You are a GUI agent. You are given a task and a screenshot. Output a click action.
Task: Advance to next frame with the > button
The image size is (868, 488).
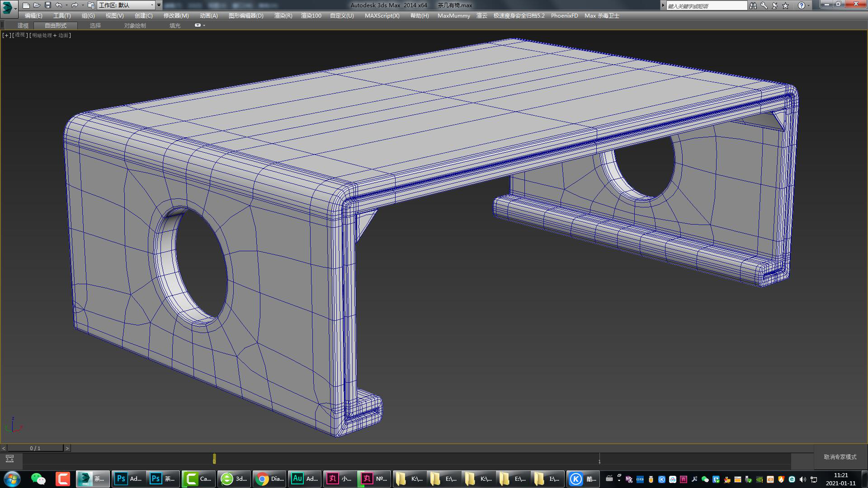[x=67, y=448]
